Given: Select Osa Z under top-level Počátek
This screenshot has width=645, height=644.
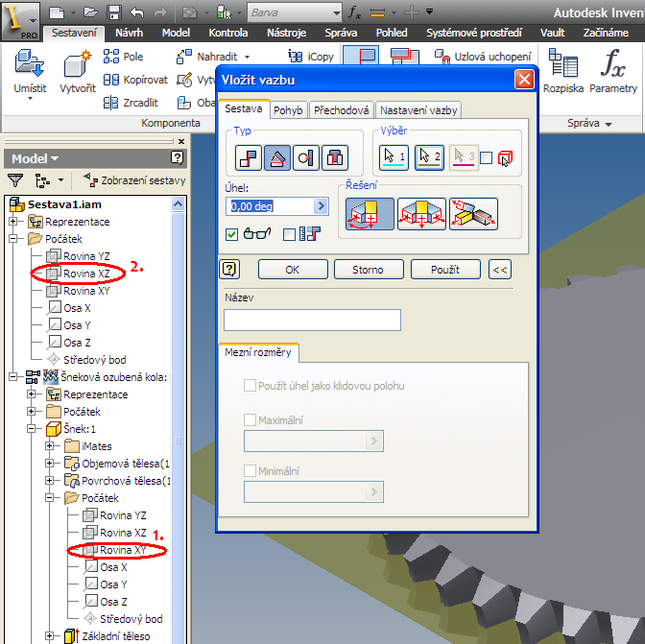Looking at the screenshot, I should click(69, 343).
